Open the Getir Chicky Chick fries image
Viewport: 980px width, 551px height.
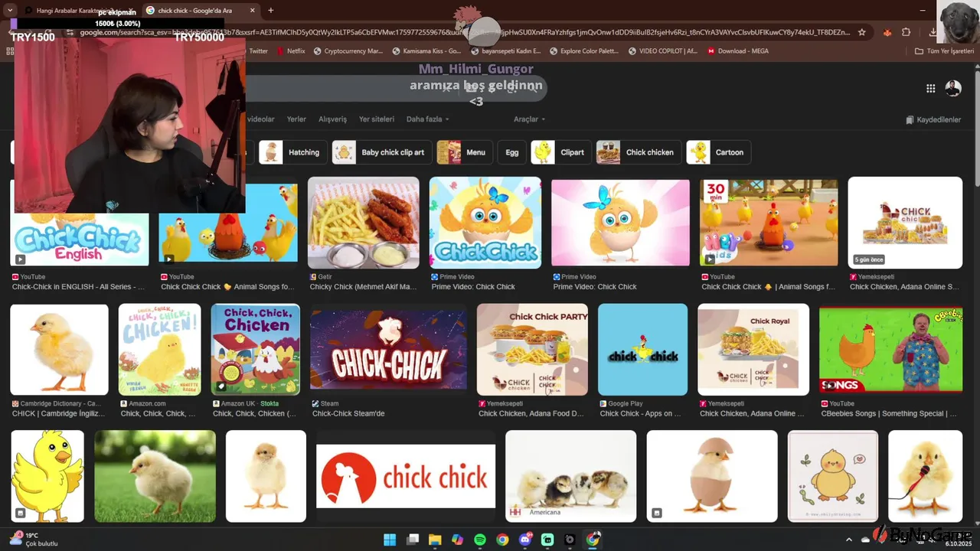click(363, 223)
